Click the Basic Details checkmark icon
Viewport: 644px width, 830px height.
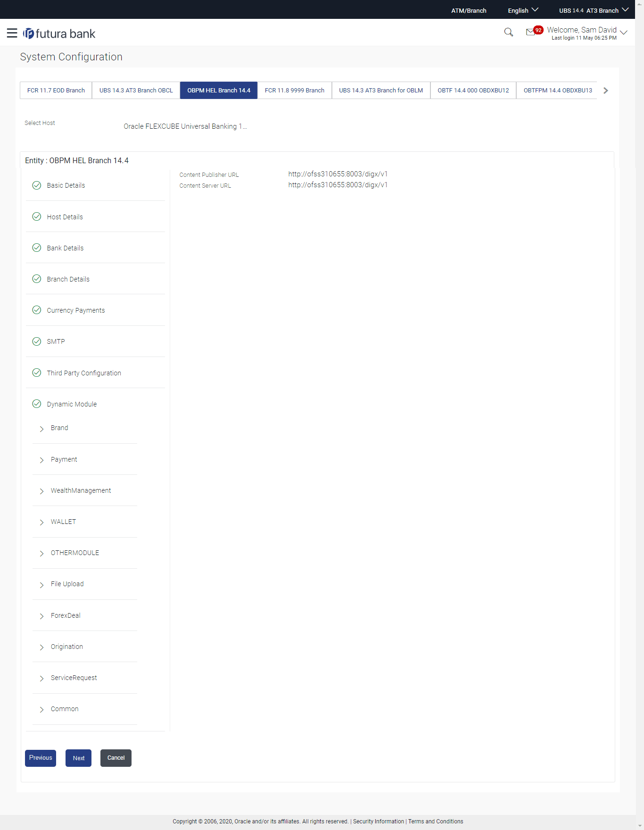point(37,185)
